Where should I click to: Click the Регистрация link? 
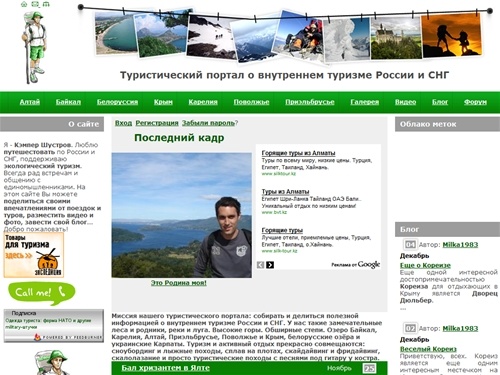(157, 123)
